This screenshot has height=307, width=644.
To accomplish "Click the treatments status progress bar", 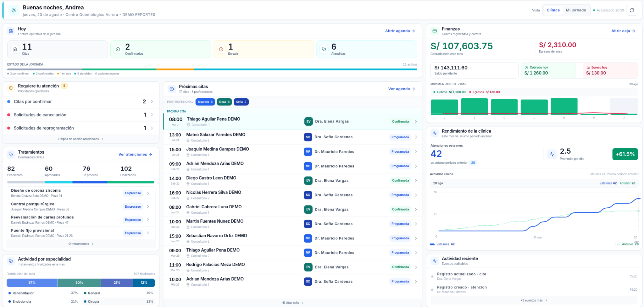I will click(80, 182).
